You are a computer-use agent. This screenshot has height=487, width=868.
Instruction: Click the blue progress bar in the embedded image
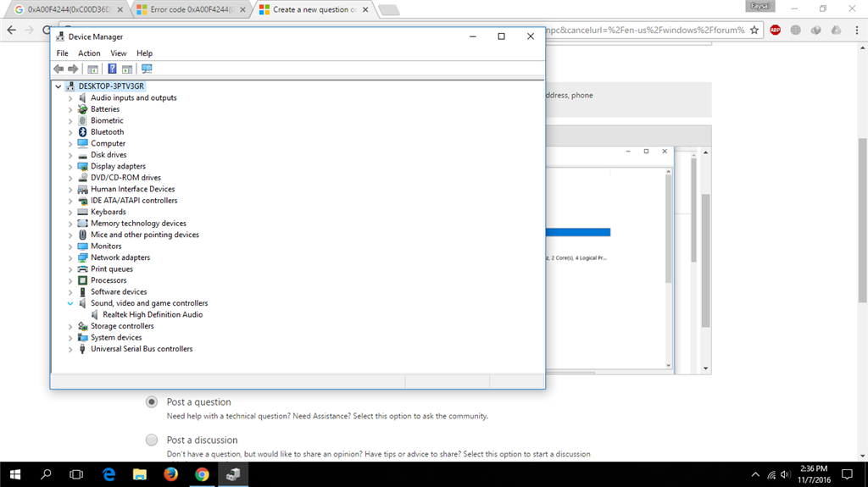(x=578, y=232)
